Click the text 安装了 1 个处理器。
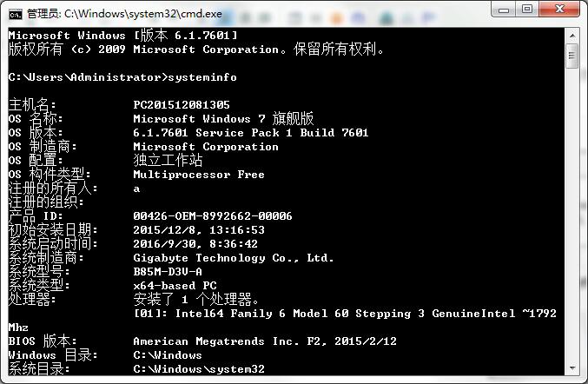 [x=196, y=299]
